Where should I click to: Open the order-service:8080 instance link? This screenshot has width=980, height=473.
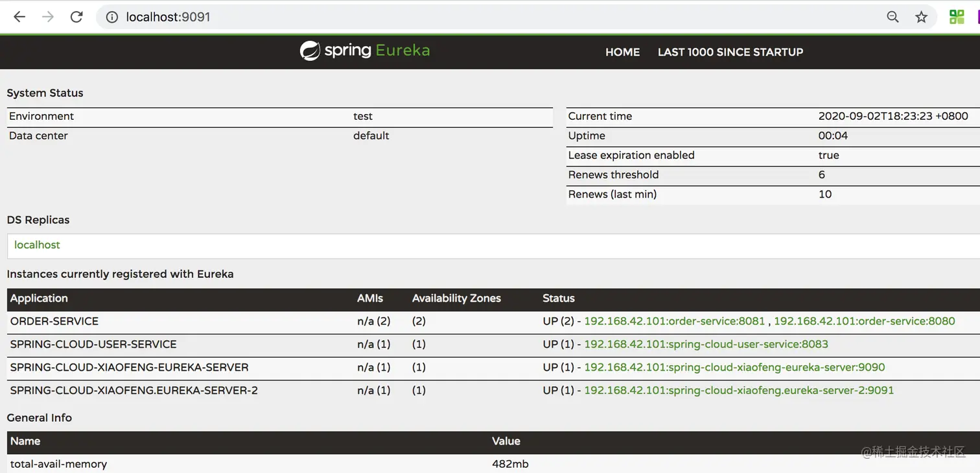click(865, 321)
